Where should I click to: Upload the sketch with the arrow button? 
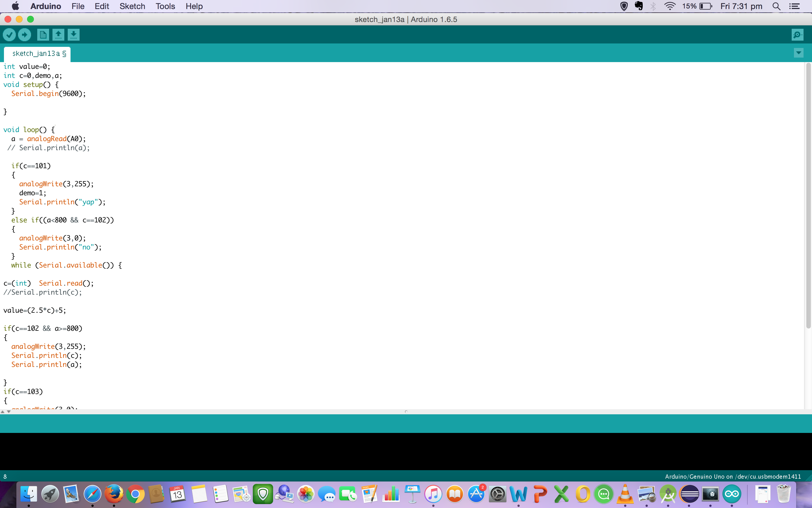point(25,35)
